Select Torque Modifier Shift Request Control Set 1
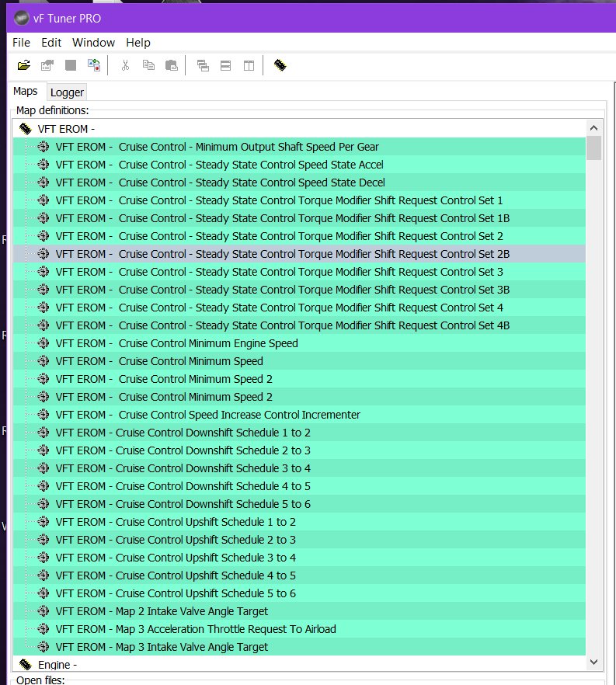 click(x=299, y=200)
